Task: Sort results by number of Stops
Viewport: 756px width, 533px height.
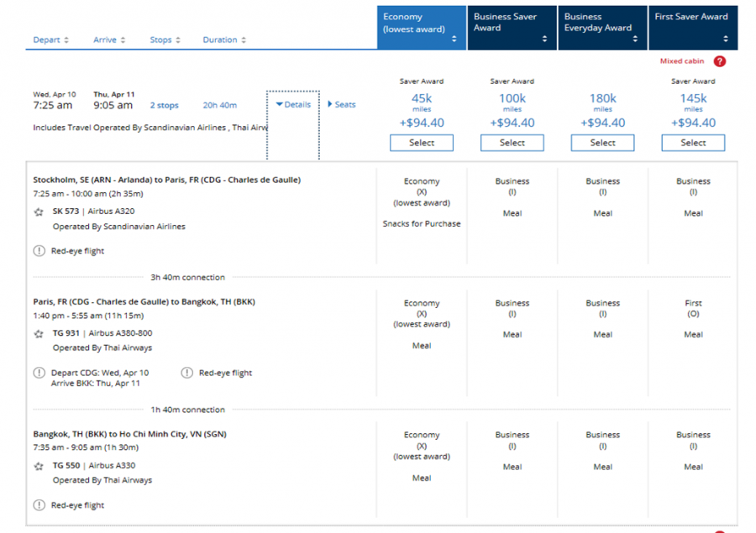Action: pos(165,40)
